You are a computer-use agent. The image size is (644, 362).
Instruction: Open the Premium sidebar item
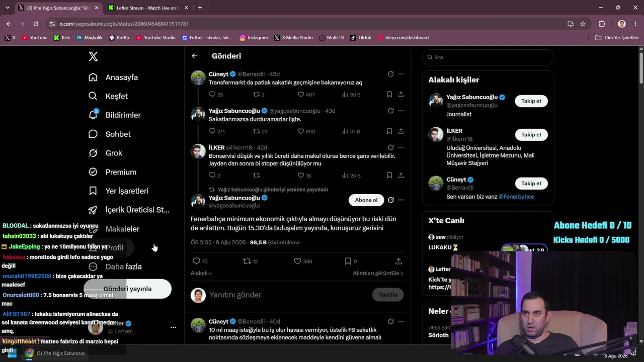[112, 172]
